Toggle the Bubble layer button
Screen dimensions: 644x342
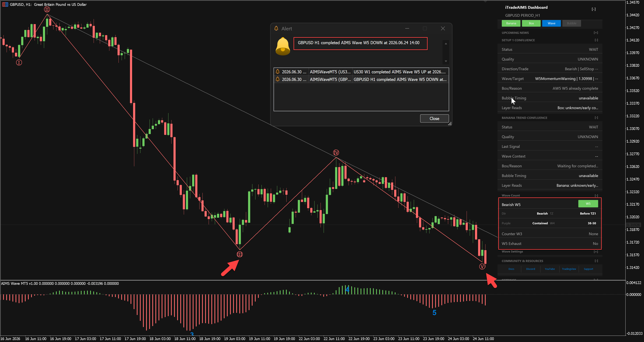572,23
